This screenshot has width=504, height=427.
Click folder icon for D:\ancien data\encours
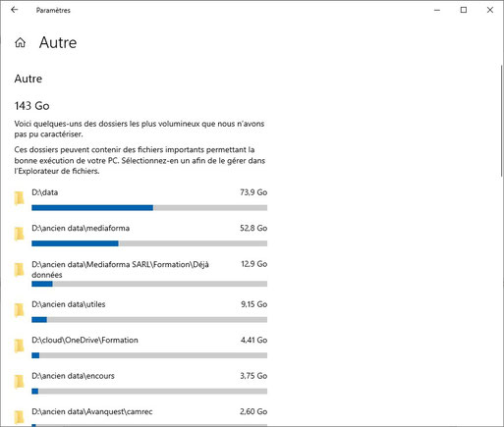(x=19, y=382)
